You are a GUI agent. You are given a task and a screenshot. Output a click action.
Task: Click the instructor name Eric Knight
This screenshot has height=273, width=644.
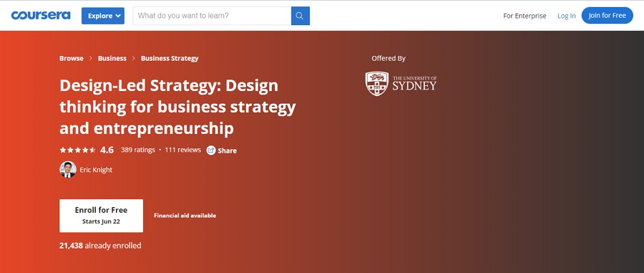pos(96,170)
